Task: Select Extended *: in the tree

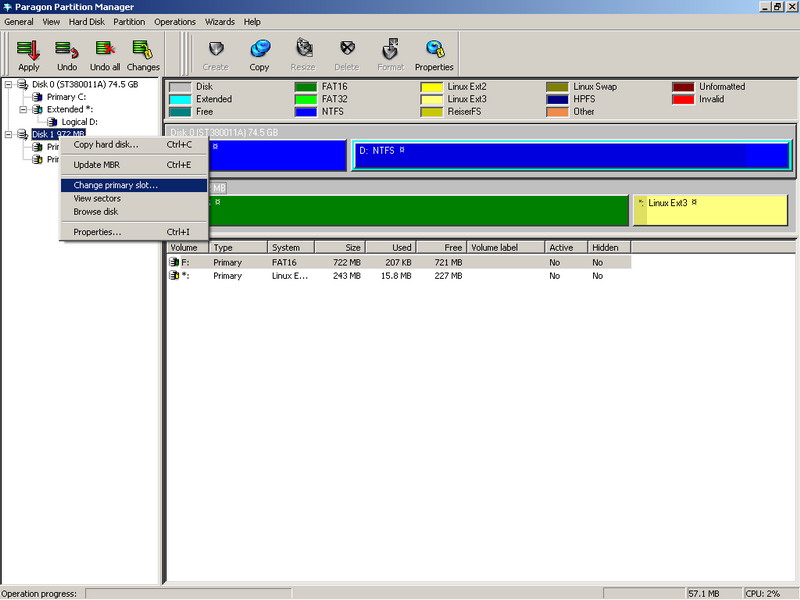Action: tap(70, 109)
